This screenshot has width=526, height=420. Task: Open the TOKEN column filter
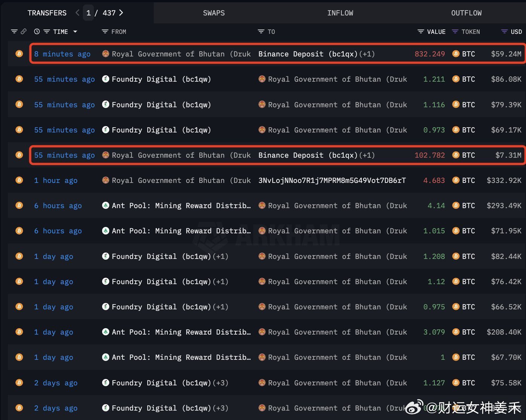tap(455, 32)
